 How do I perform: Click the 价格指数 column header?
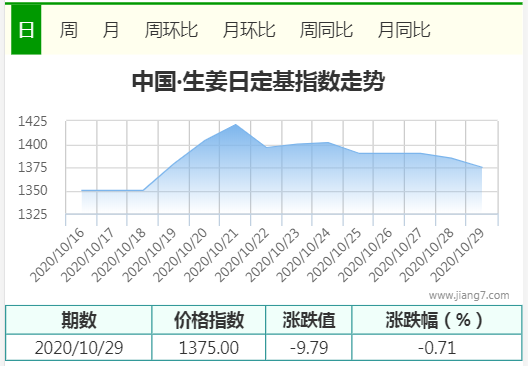pyautogui.click(x=209, y=320)
